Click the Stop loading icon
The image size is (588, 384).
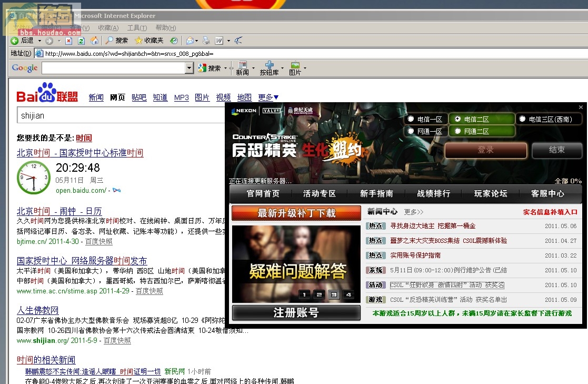point(68,41)
